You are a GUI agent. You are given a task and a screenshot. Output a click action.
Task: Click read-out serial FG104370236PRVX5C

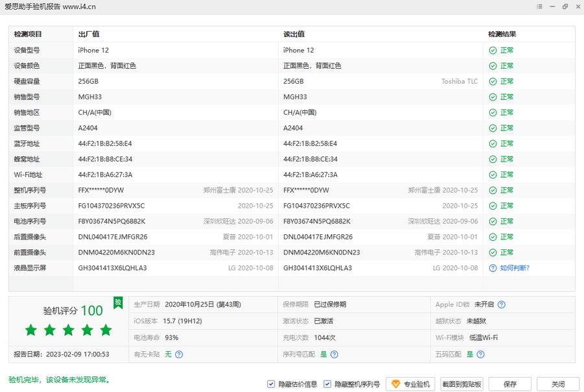point(317,206)
